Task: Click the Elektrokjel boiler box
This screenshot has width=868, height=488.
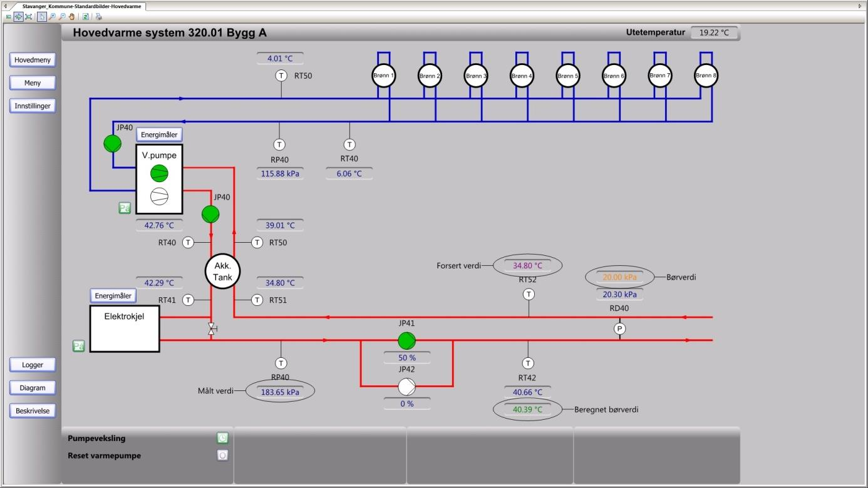Action: [x=125, y=328]
